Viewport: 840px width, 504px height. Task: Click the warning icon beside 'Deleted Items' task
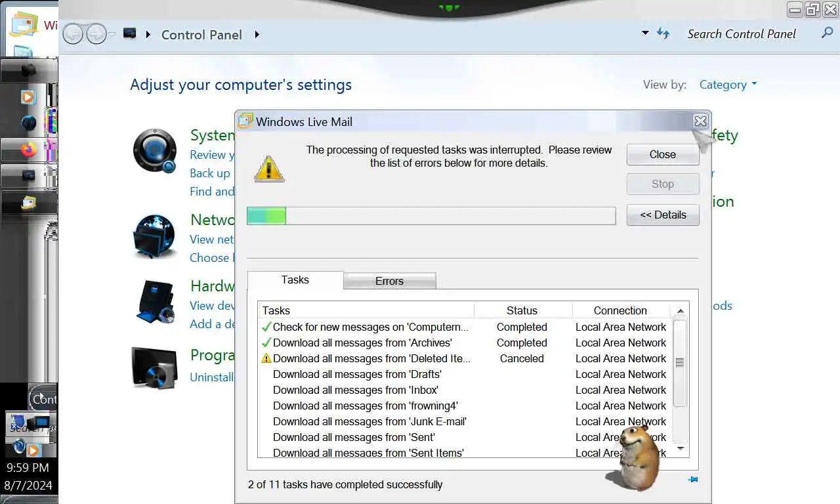266,358
